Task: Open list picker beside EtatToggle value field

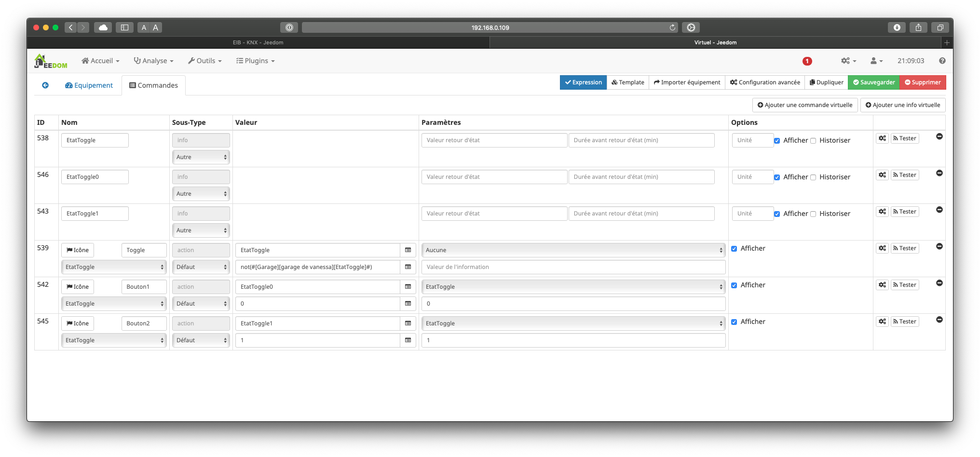Action: [x=408, y=250]
